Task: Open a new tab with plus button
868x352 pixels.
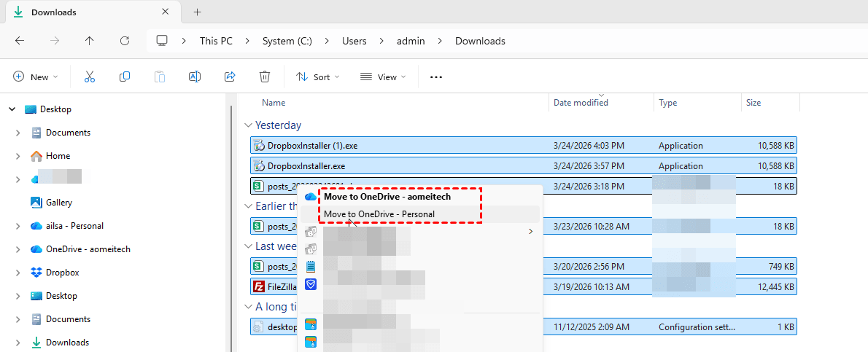Action: 197,12
